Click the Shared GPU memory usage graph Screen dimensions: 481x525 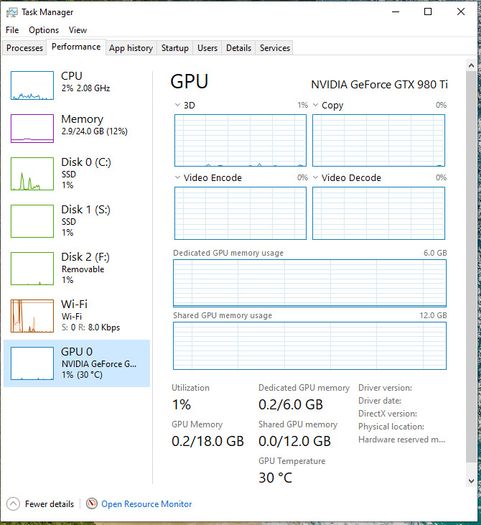coord(310,346)
